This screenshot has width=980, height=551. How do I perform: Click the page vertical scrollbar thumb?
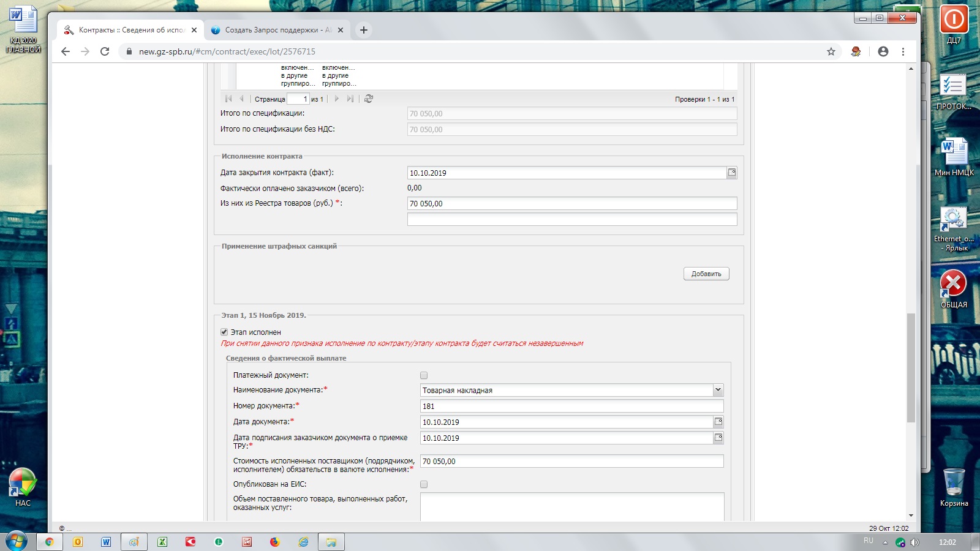tap(911, 367)
